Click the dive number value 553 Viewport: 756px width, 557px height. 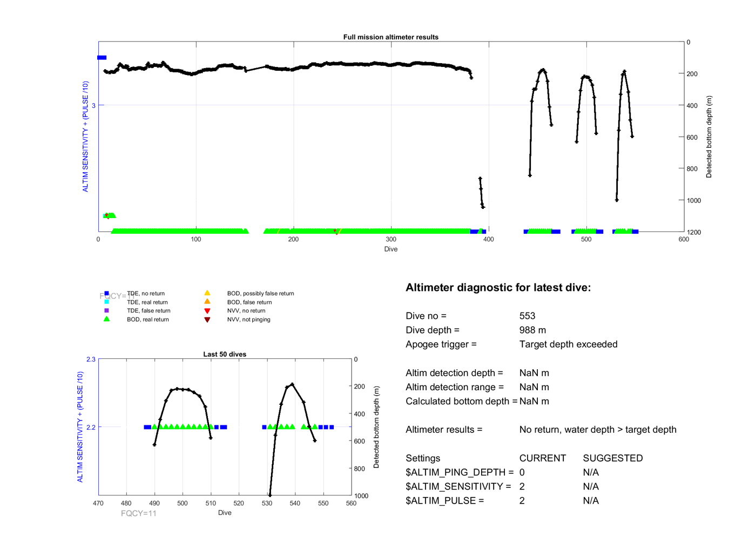click(527, 316)
